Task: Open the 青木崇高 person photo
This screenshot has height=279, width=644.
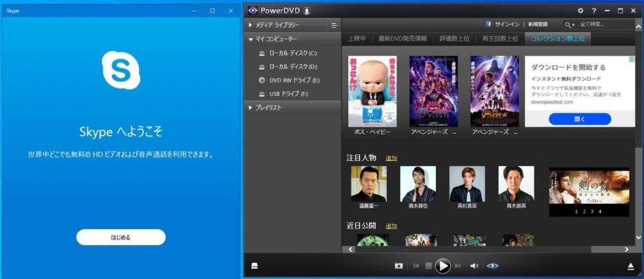Action: 516,184
